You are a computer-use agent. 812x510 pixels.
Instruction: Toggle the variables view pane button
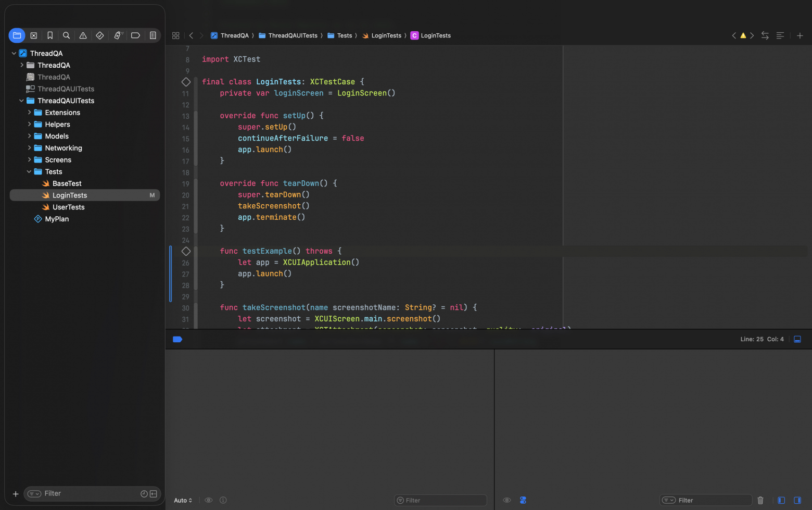point(781,500)
